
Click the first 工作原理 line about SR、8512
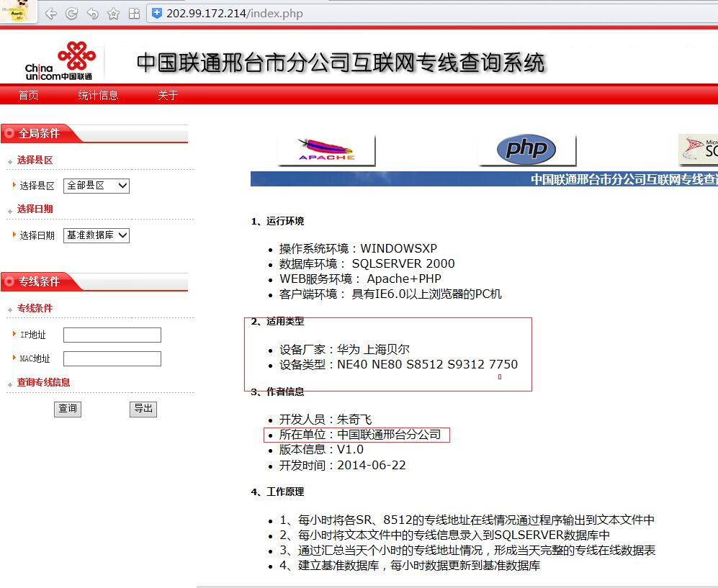point(467,520)
